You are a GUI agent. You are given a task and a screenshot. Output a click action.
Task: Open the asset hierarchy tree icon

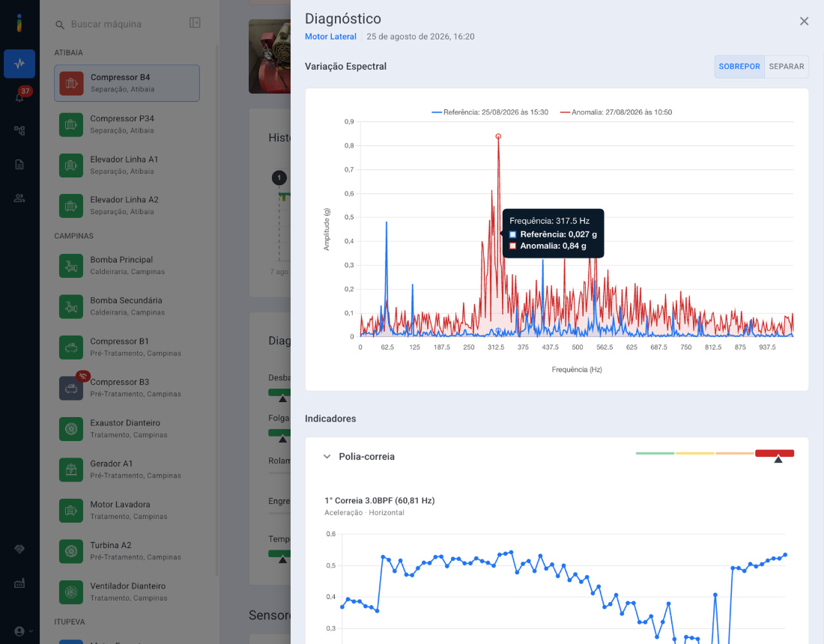point(19,130)
